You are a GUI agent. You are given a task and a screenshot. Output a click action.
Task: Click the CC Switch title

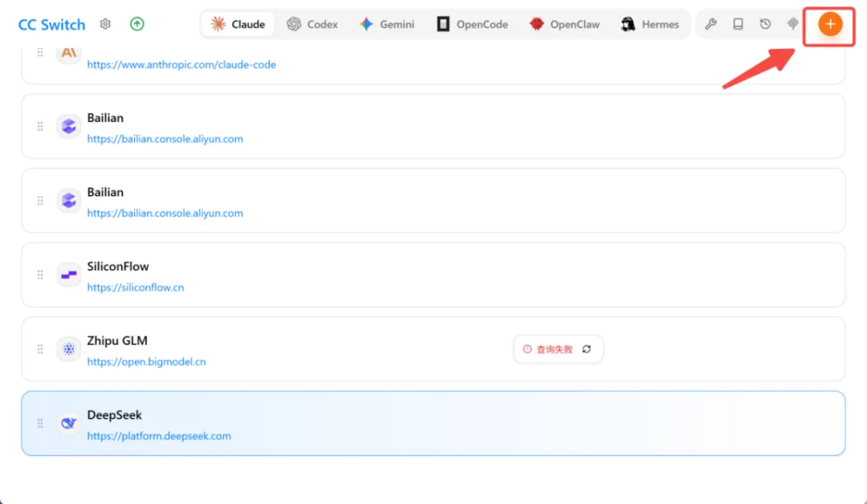[51, 25]
